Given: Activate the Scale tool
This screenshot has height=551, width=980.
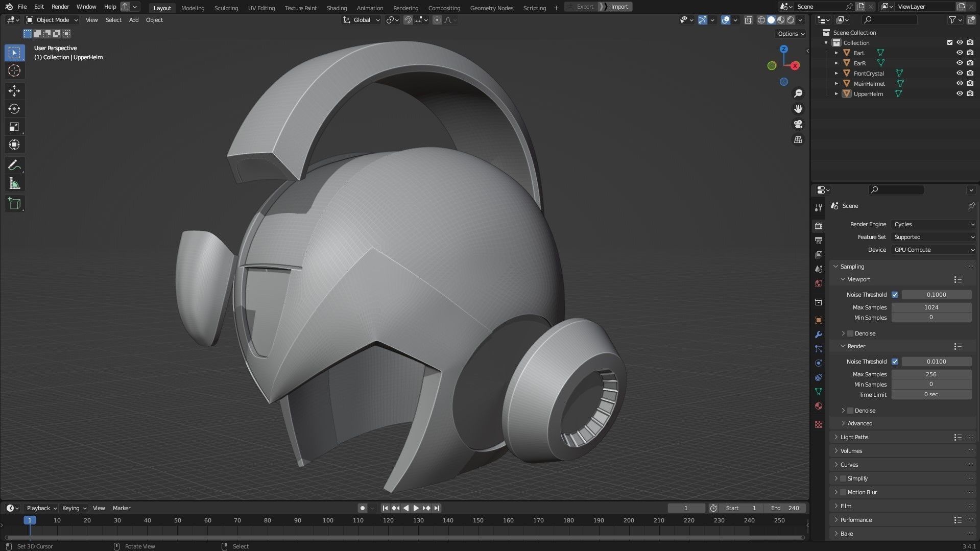Looking at the screenshot, I should [14, 127].
